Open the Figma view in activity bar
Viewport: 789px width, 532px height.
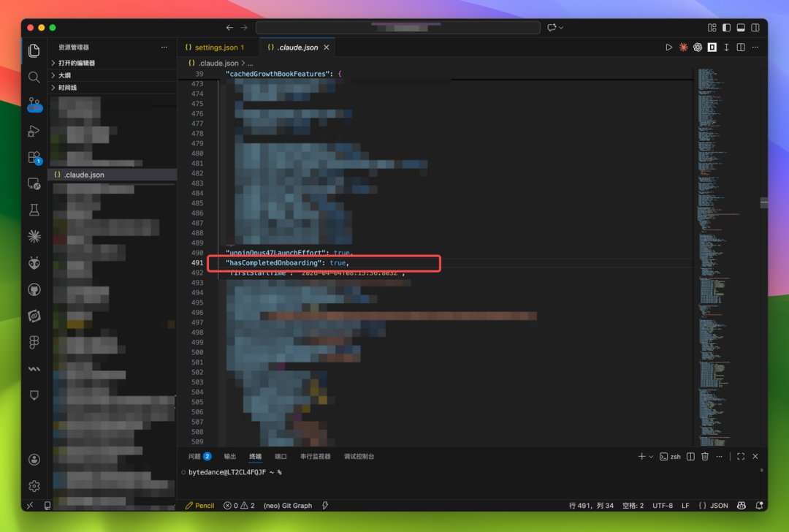34,342
